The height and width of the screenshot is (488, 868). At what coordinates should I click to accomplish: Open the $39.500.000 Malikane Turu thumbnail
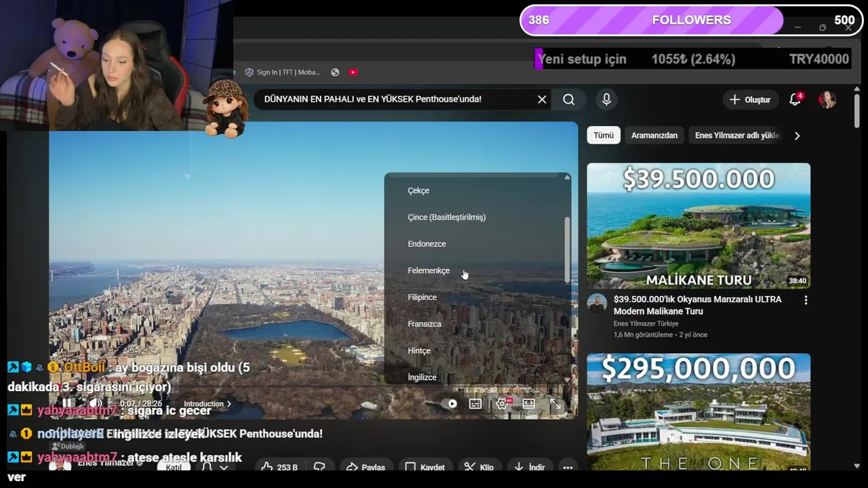tap(698, 226)
